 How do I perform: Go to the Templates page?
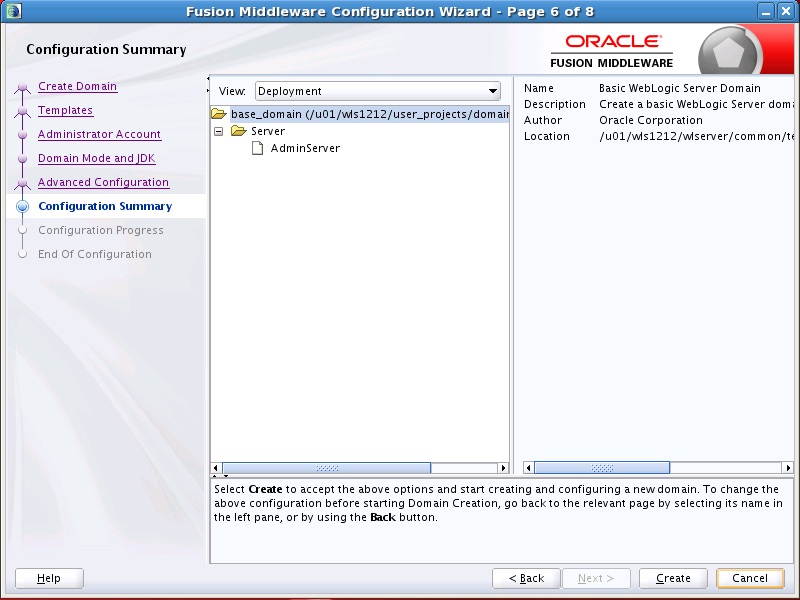[65, 110]
